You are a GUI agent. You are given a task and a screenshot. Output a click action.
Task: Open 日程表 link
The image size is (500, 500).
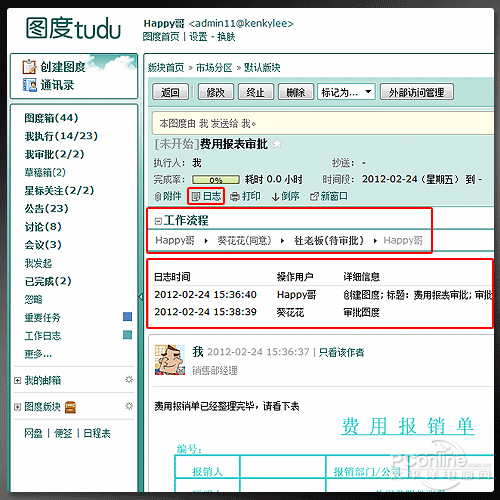pyautogui.click(x=97, y=433)
